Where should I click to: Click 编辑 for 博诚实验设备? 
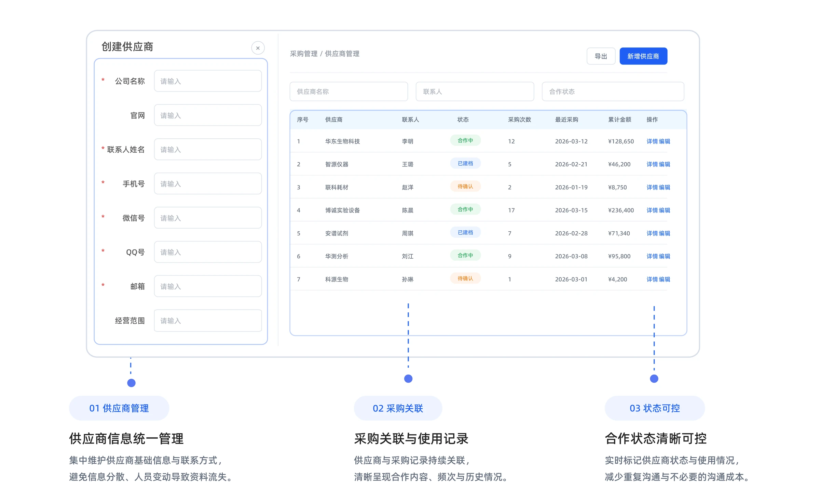click(x=665, y=210)
